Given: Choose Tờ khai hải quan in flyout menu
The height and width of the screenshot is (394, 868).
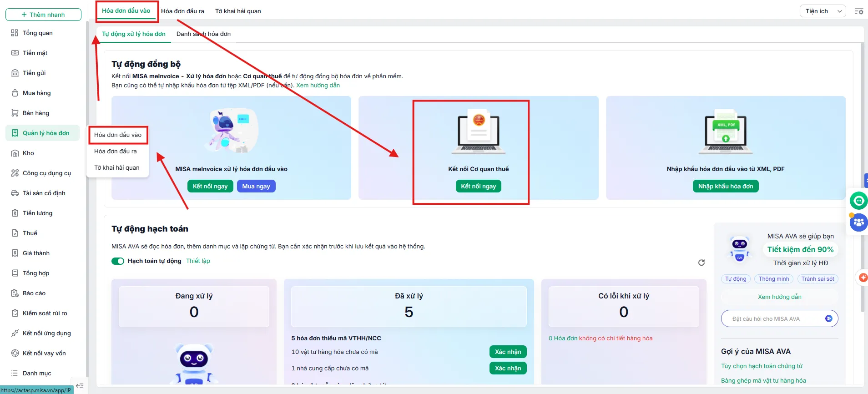Looking at the screenshot, I should point(117,167).
